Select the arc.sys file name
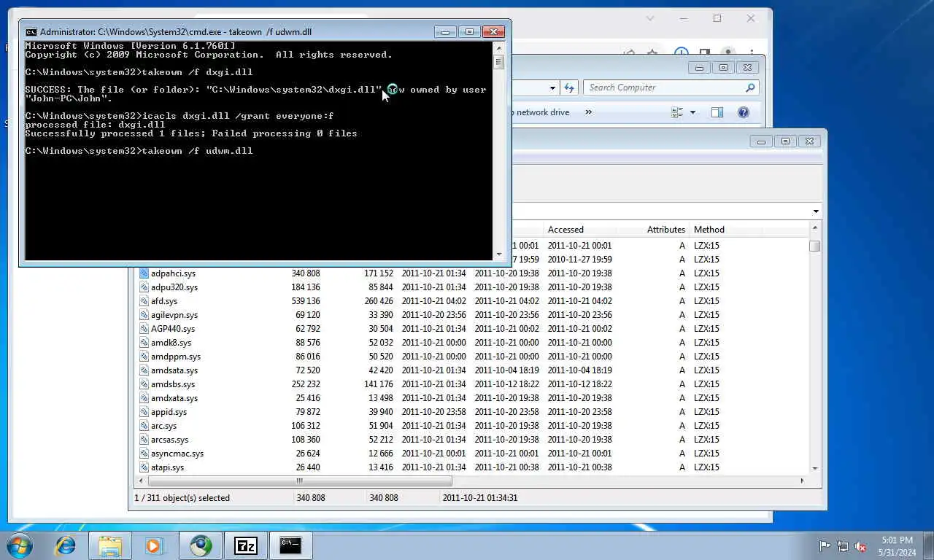The height and width of the screenshot is (560, 934). pyautogui.click(x=163, y=426)
